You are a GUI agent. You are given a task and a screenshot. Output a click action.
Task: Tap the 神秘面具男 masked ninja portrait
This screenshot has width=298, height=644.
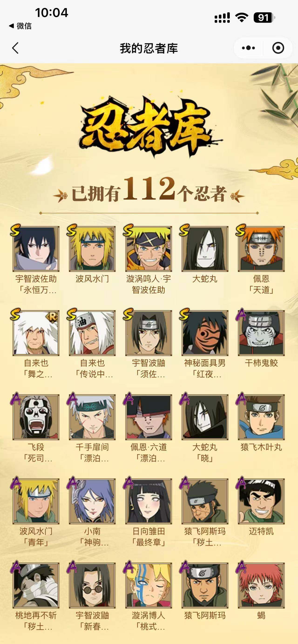(205, 333)
